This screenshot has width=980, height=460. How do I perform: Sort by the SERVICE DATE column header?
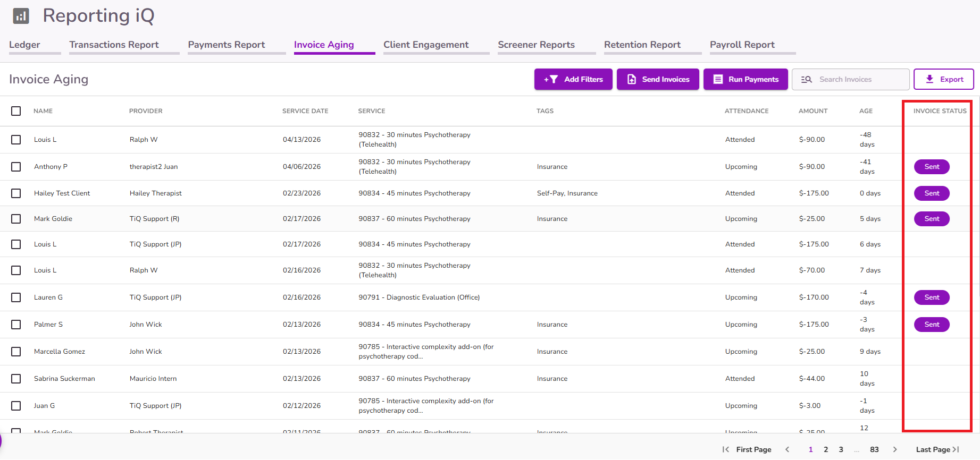(x=305, y=111)
